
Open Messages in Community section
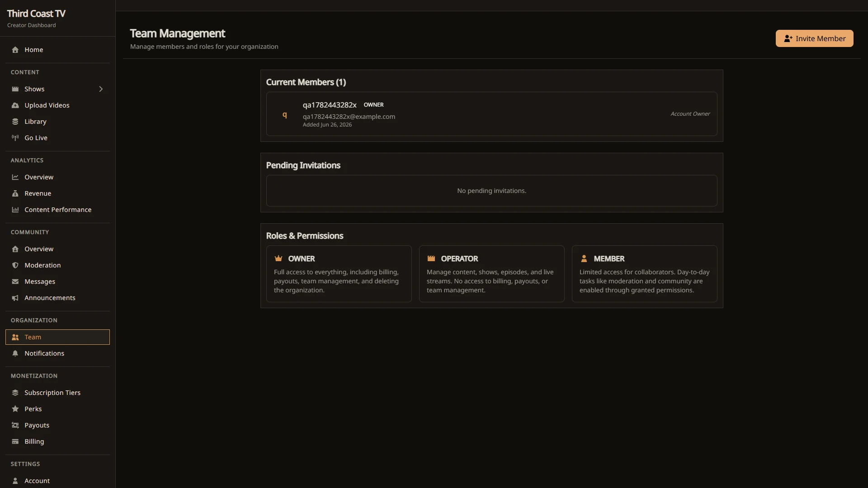click(x=57, y=282)
